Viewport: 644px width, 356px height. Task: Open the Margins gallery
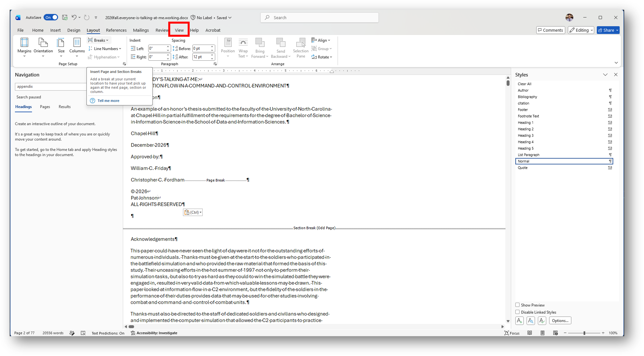click(24, 47)
